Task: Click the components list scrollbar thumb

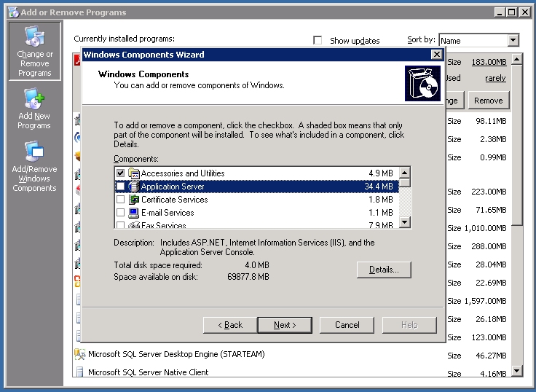Action: [x=405, y=182]
